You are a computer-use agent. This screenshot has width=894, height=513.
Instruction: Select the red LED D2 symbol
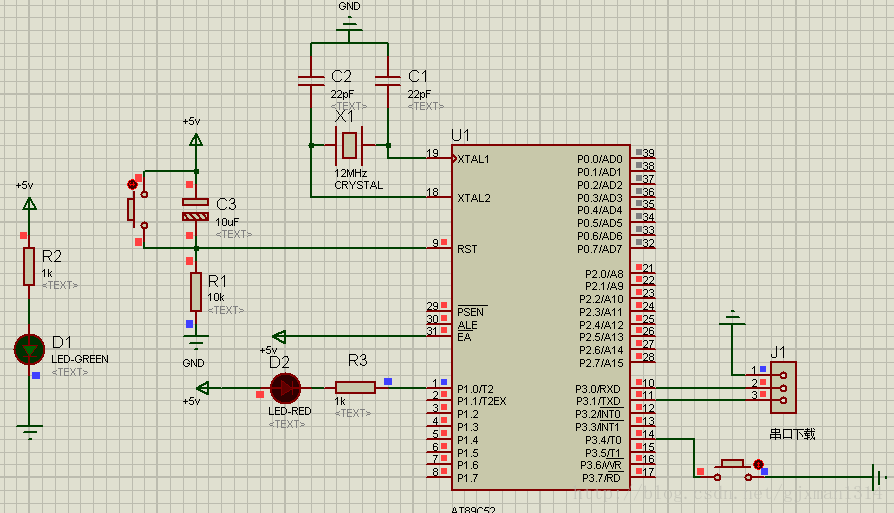pyautogui.click(x=286, y=388)
